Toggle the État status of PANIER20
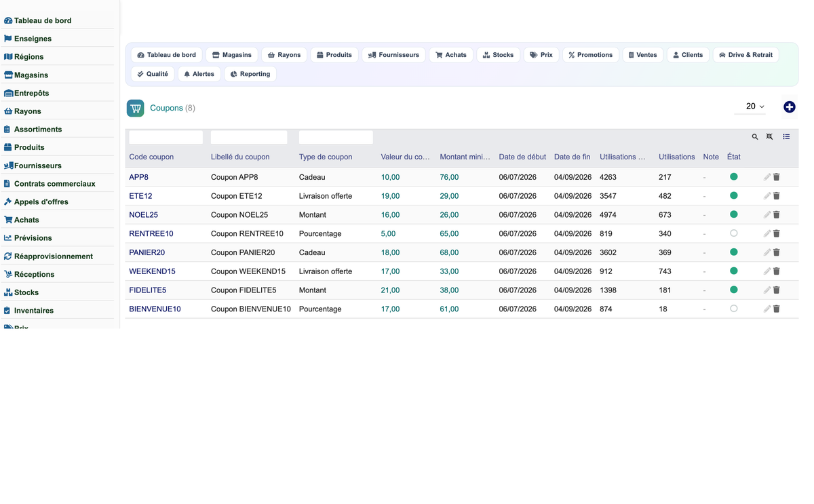The image size is (814, 504). (734, 252)
